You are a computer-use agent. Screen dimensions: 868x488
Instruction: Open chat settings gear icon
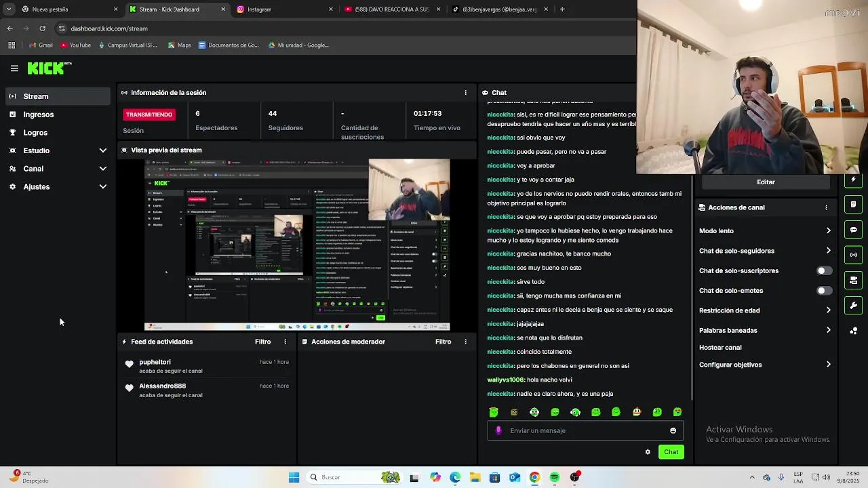tap(648, 452)
